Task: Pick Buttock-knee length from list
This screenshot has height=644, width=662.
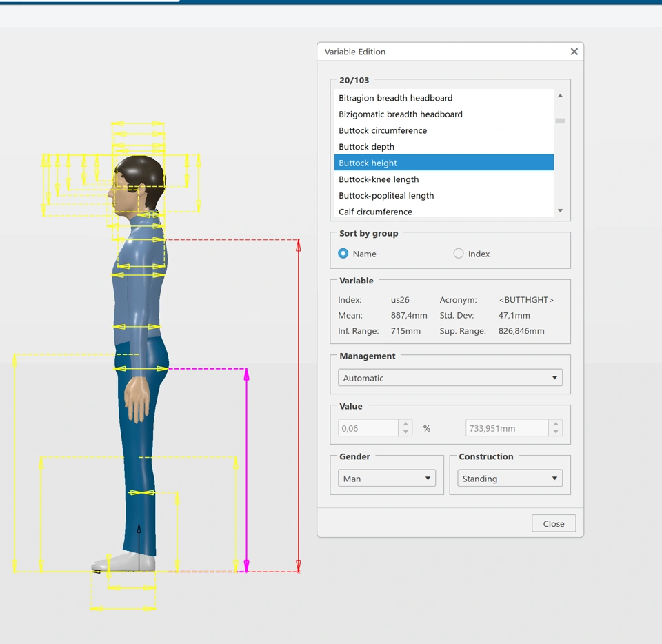Action: tap(443, 179)
